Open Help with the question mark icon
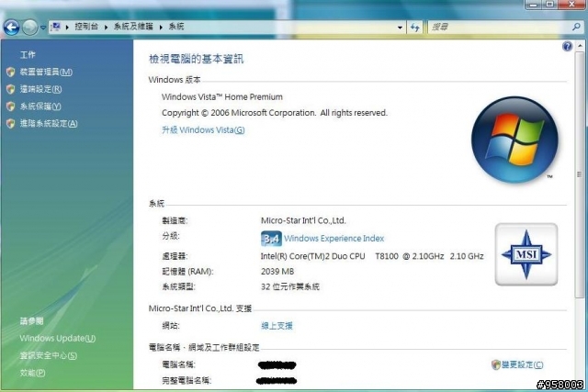The height and width of the screenshot is (392, 588). coord(567,46)
